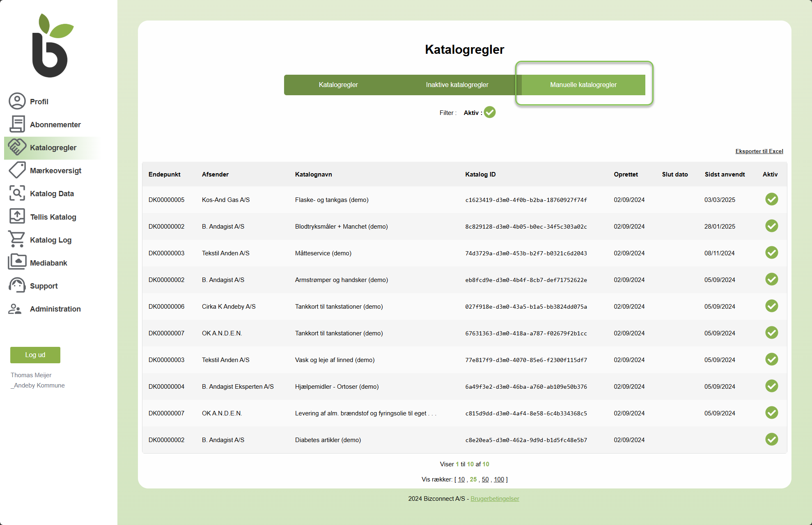This screenshot has width=812, height=525.
Task: Open Abonnementer via its document icon
Action: point(17,124)
